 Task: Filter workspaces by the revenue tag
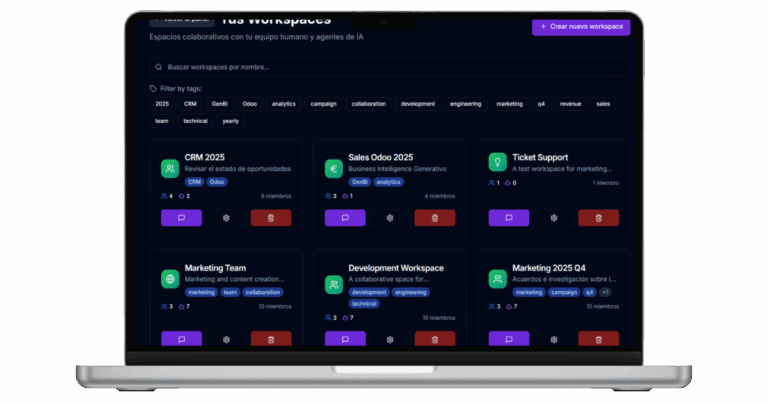click(x=570, y=104)
